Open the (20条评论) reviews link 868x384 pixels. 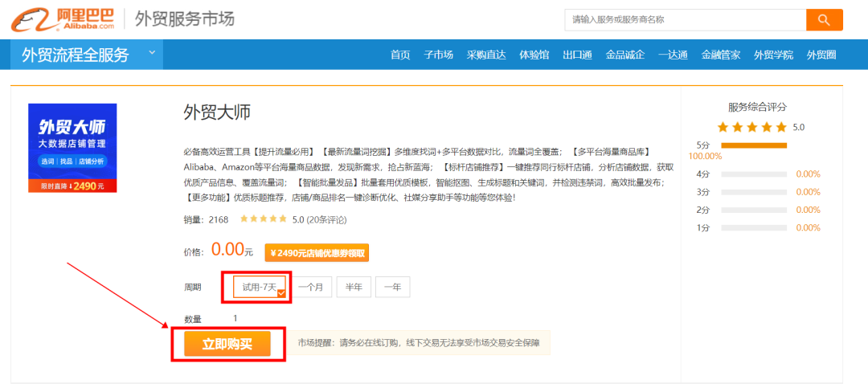click(326, 219)
